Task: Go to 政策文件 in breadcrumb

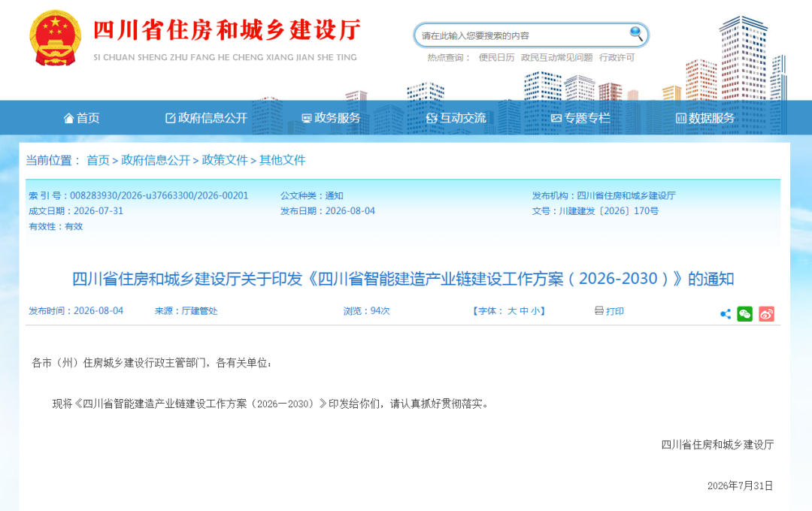Action: [x=225, y=161]
